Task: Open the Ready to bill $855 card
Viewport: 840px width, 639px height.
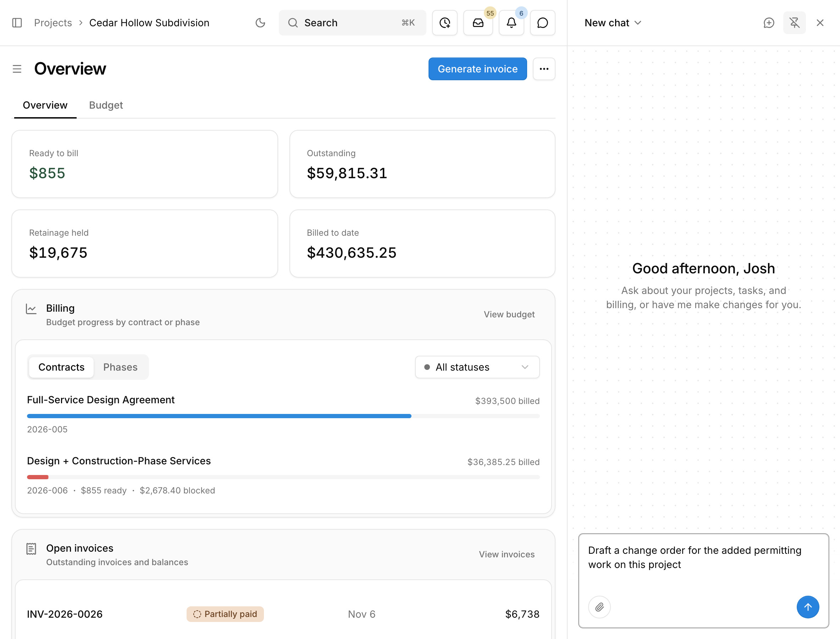Action: pos(144,164)
